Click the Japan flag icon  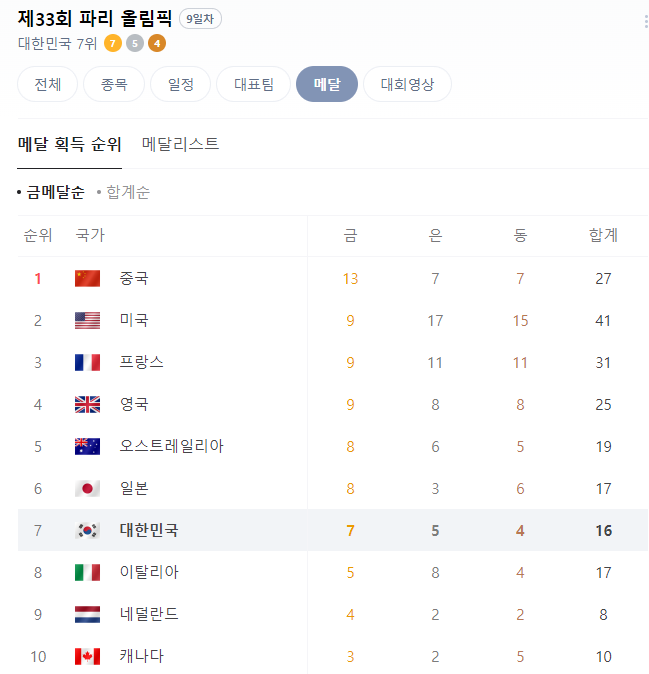[x=87, y=488]
